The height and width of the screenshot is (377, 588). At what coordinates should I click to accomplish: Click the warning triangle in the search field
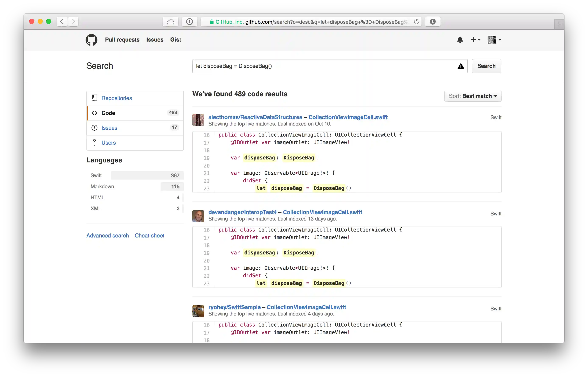point(461,66)
